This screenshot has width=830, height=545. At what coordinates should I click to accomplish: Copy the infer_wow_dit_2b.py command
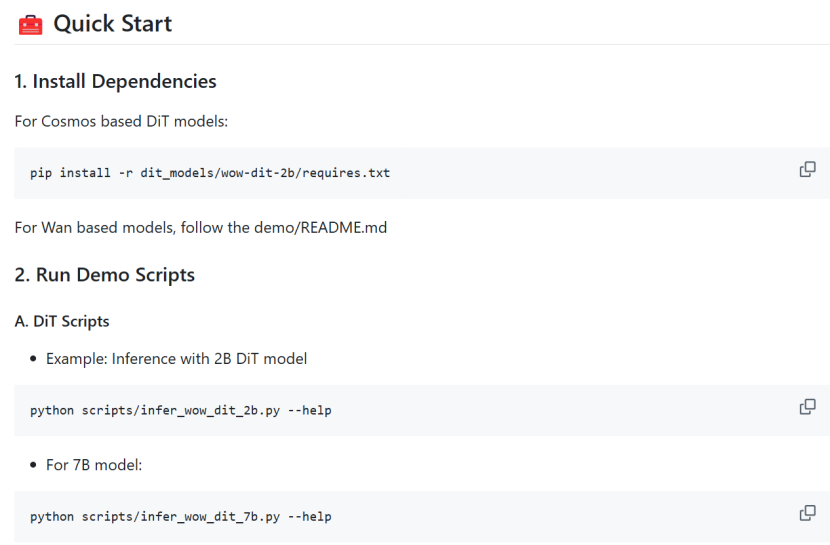coord(807,407)
